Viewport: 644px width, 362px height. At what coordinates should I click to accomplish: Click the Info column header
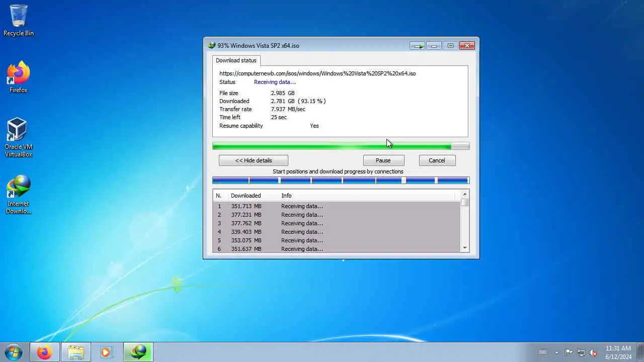coord(366,196)
